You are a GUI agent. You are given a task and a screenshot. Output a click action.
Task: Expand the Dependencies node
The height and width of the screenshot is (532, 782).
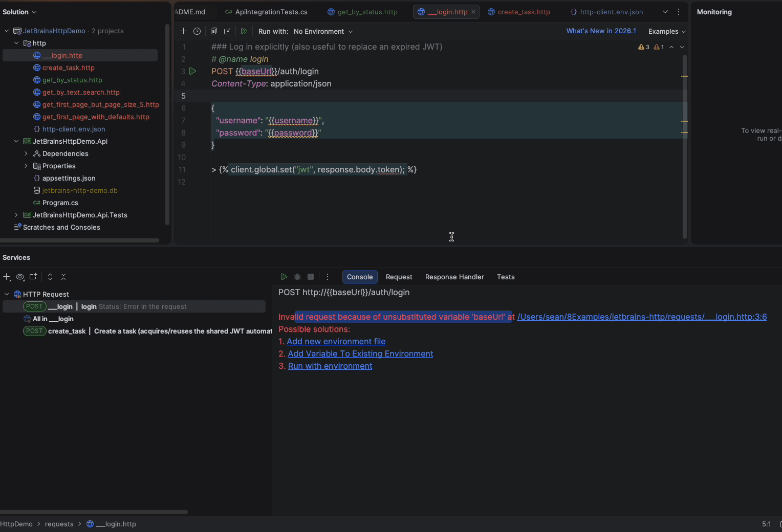click(26, 153)
